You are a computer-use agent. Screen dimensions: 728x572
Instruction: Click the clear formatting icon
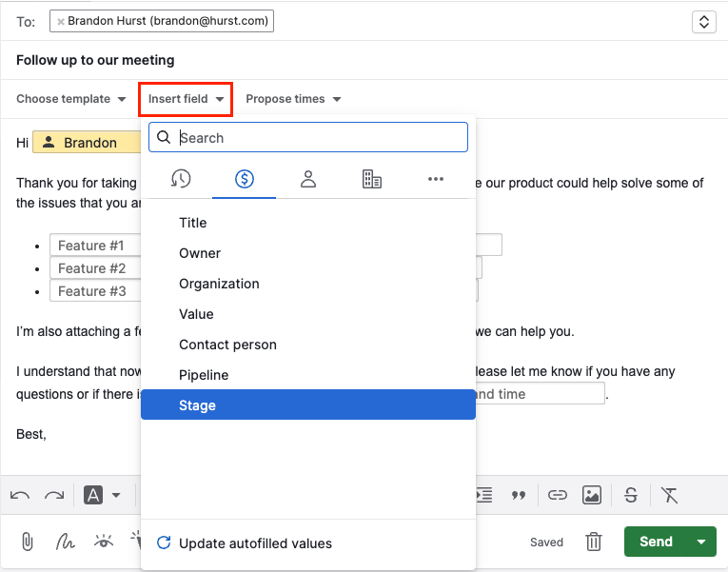pyautogui.click(x=670, y=495)
